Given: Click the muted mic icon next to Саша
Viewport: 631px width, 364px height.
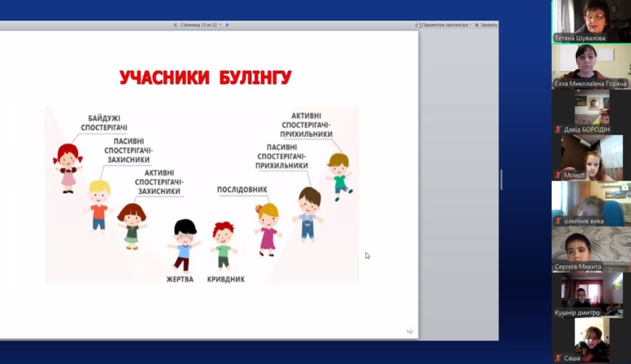Looking at the screenshot, I should tap(558, 358).
